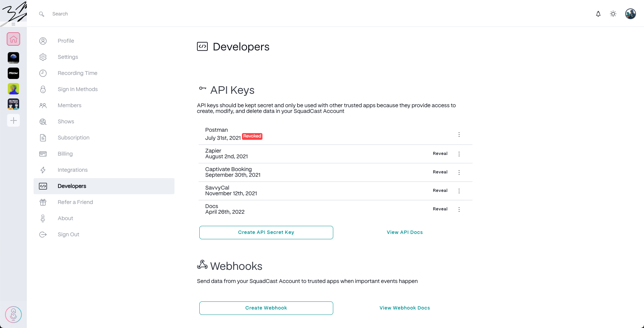The width and height of the screenshot is (644, 328).
Task: Expand the three-dot menu for Docs key
Action: click(459, 209)
